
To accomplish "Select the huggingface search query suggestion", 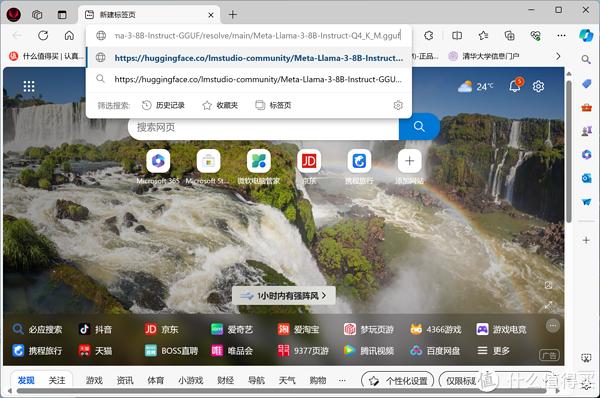I will (249, 79).
